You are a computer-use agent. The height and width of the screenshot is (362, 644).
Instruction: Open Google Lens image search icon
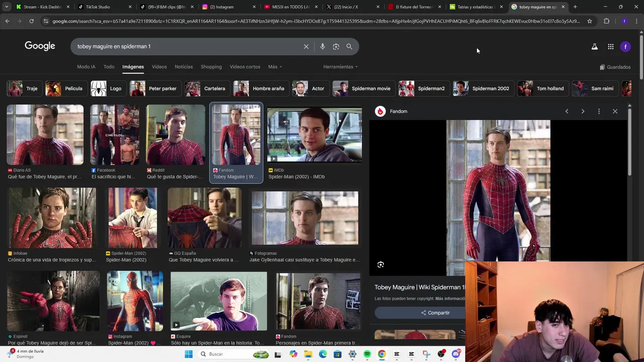pyautogui.click(x=336, y=46)
